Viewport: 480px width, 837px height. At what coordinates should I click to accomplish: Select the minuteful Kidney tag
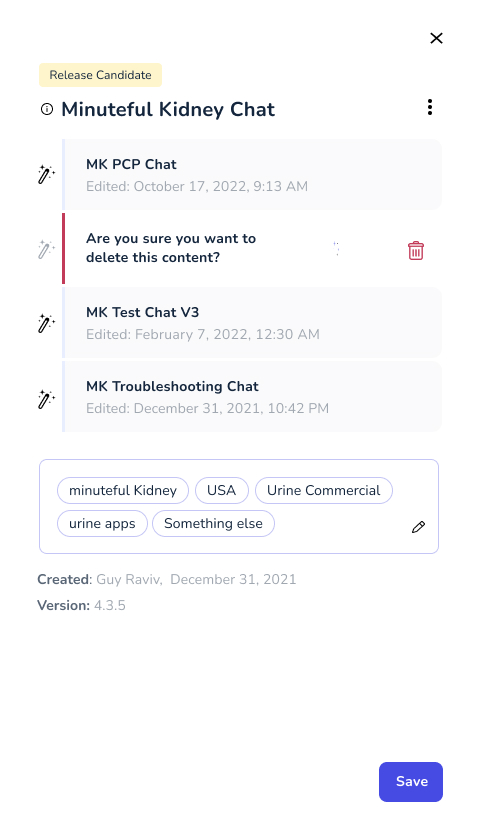[x=123, y=491]
